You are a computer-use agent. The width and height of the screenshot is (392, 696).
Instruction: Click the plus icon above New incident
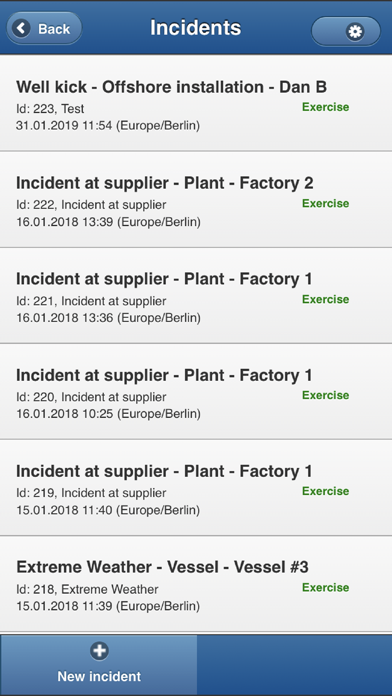click(x=99, y=651)
